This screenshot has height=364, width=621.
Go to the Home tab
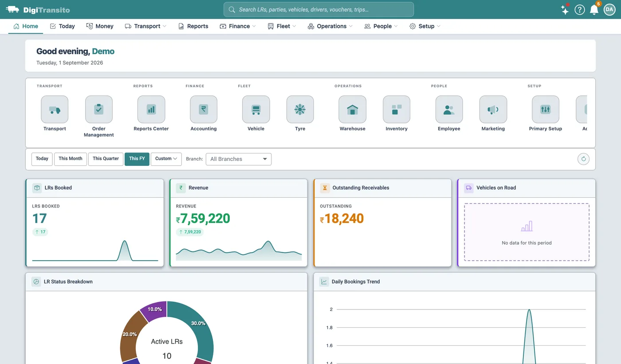26,26
